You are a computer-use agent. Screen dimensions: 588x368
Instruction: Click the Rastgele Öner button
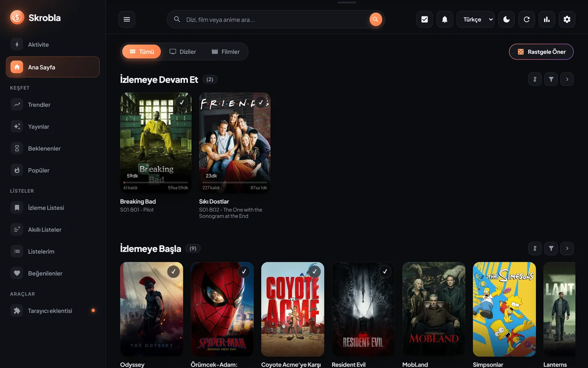click(x=541, y=52)
